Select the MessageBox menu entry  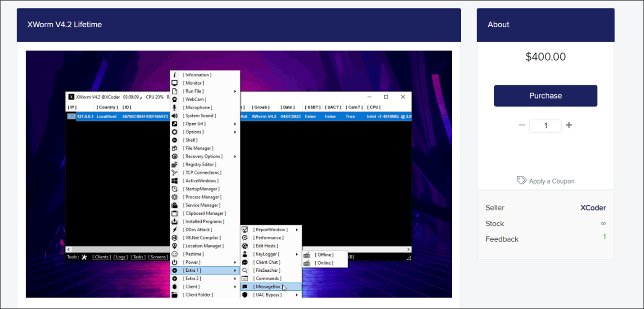[x=268, y=286]
